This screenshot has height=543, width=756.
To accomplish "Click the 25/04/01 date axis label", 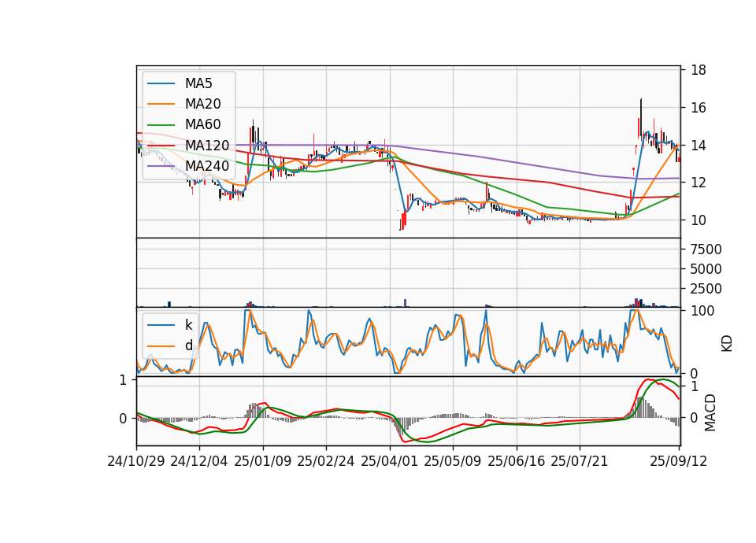I will [390, 461].
